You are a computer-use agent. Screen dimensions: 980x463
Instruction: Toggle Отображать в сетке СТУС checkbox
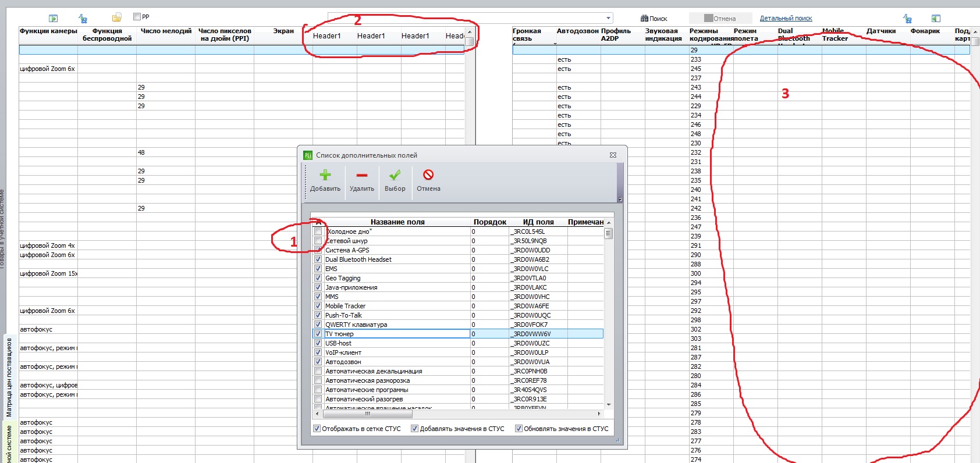(x=317, y=429)
